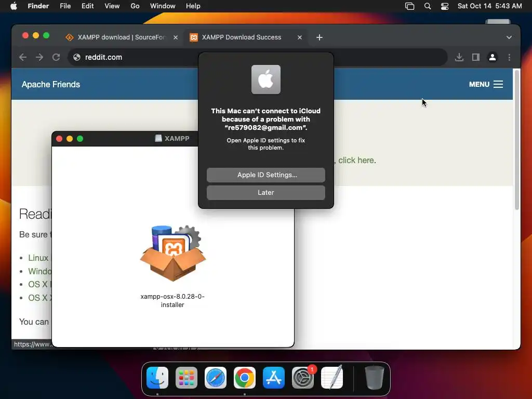532x399 pixels.
Task: Open App Store from the Dock
Action: pyautogui.click(x=274, y=378)
